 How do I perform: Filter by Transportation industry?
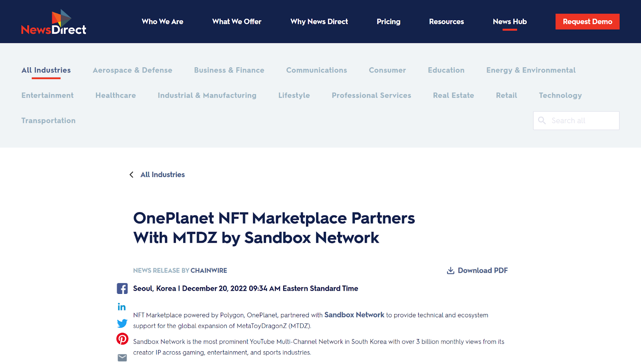(x=48, y=121)
